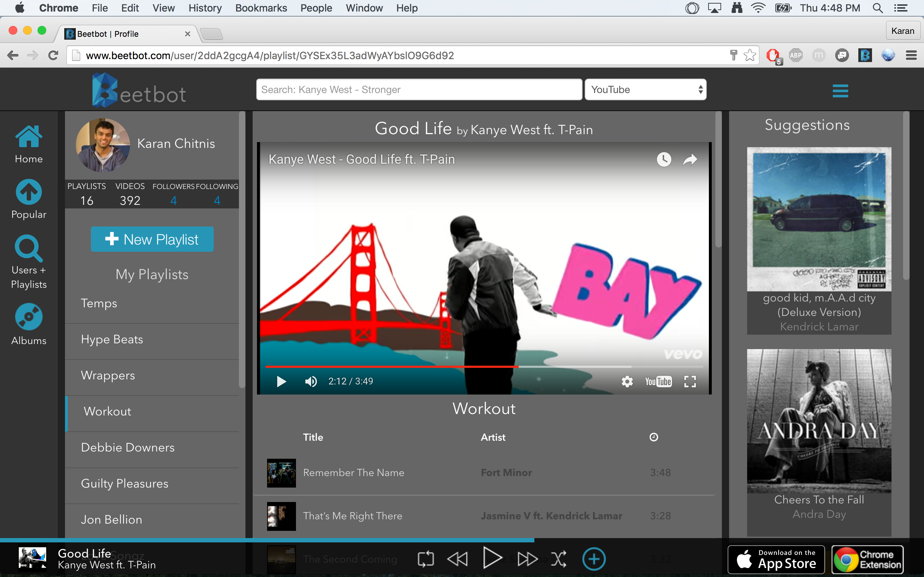
Task: Go to Home in Beetbot sidebar
Action: pyautogui.click(x=29, y=137)
